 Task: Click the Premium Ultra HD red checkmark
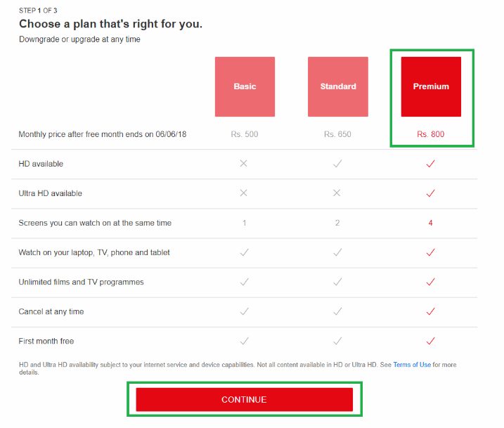pos(431,193)
